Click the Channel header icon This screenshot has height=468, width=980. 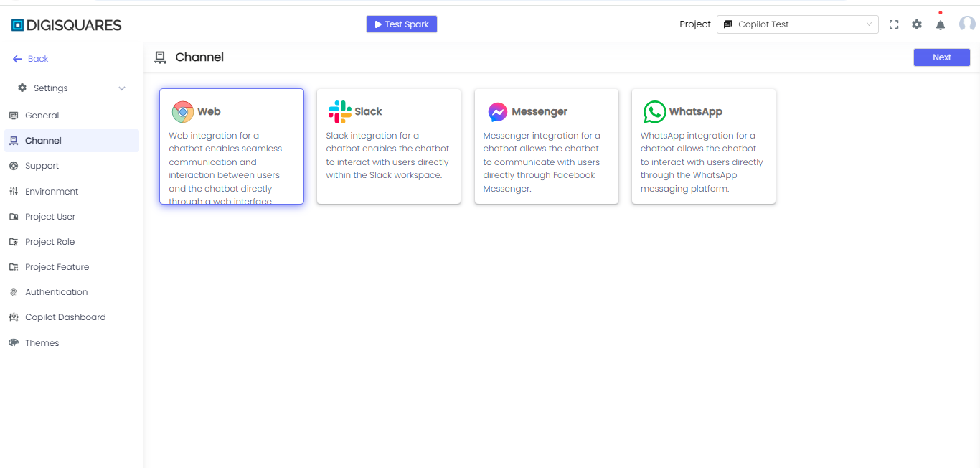[161, 57]
